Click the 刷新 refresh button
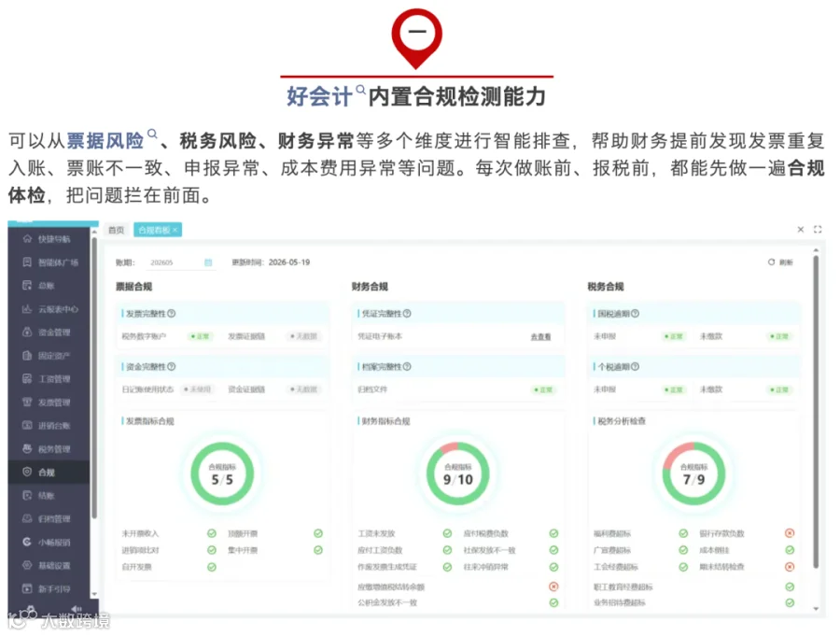This screenshot has height=636, width=840. (x=780, y=262)
